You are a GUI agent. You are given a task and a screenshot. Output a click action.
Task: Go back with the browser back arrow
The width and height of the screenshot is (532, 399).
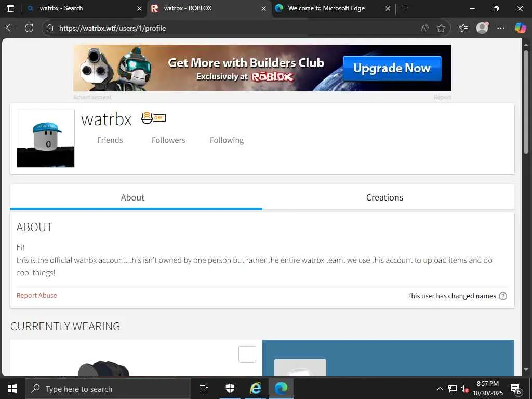tap(10, 28)
